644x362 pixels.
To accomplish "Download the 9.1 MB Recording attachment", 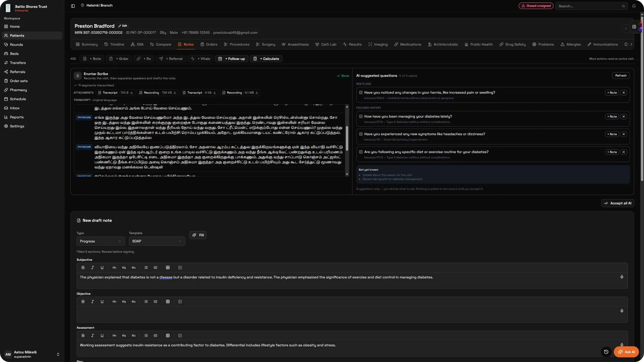I will tap(257, 93).
